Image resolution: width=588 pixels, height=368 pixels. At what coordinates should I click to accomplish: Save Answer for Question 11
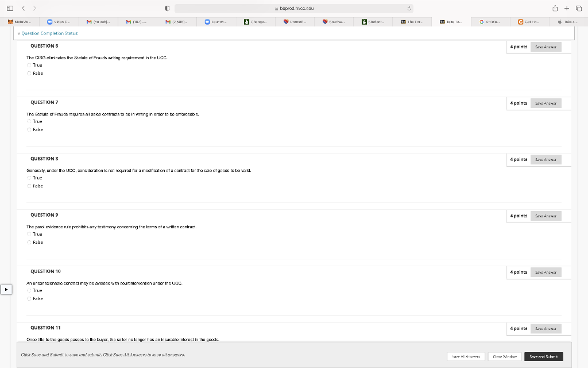click(x=546, y=328)
